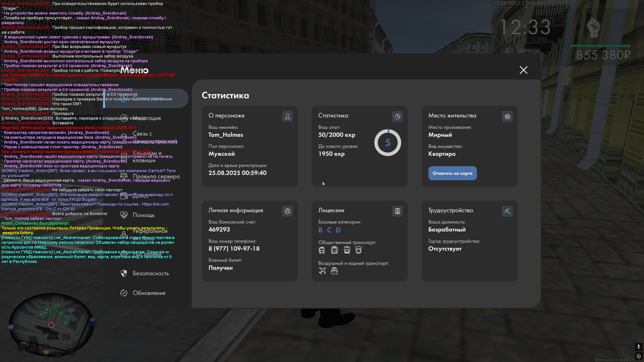Open Правила сервера menu item
The image size is (644, 362).
(156, 176)
